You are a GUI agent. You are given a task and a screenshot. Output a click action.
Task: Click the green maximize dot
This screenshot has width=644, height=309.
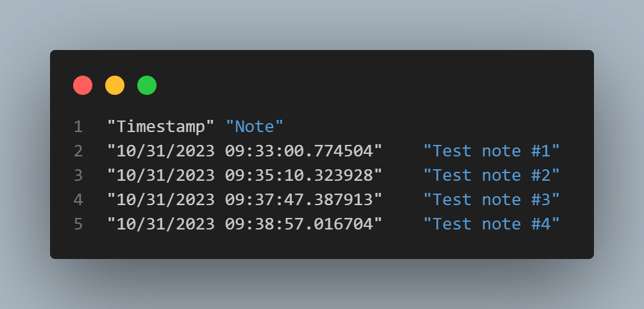tap(147, 85)
